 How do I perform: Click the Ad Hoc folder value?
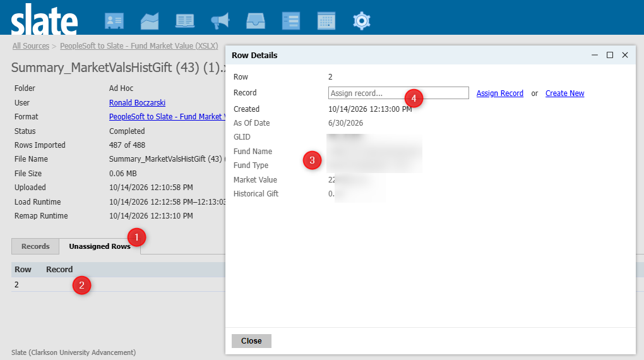121,88
